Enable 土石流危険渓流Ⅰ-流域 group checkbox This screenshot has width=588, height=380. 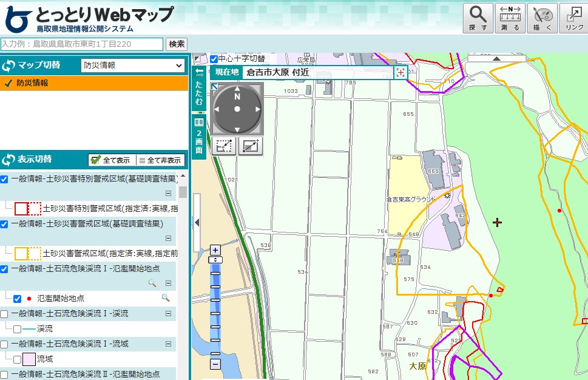(x=4, y=344)
